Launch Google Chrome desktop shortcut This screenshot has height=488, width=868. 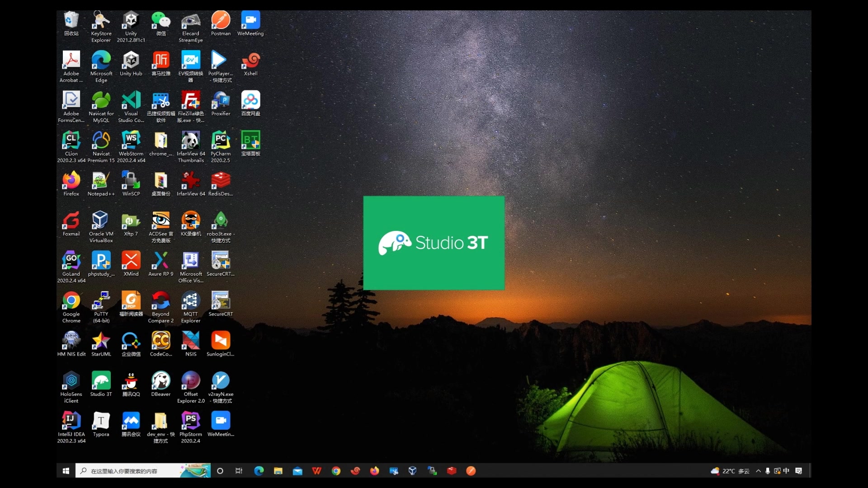(x=71, y=301)
